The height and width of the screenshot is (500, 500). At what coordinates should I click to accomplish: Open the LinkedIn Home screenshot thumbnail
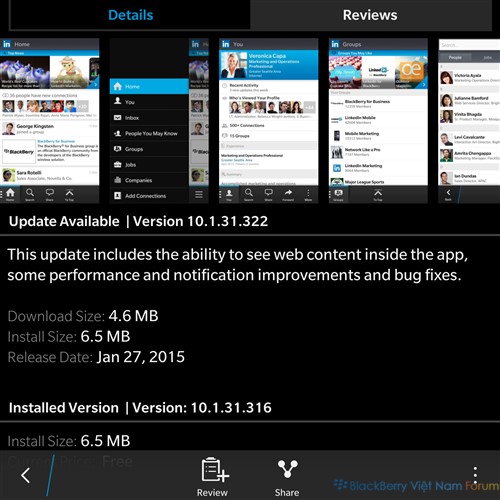tap(49, 121)
